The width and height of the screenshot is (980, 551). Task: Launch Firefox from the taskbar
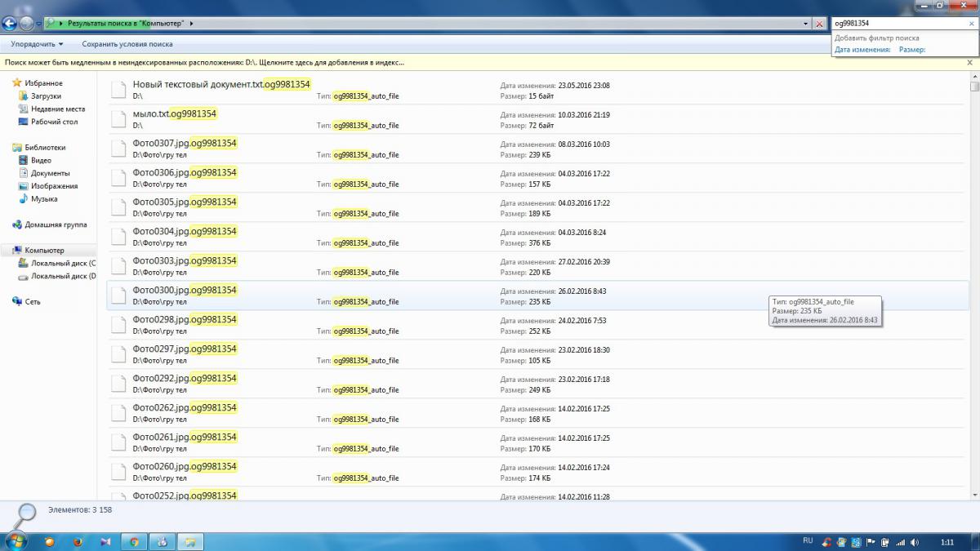coord(78,541)
